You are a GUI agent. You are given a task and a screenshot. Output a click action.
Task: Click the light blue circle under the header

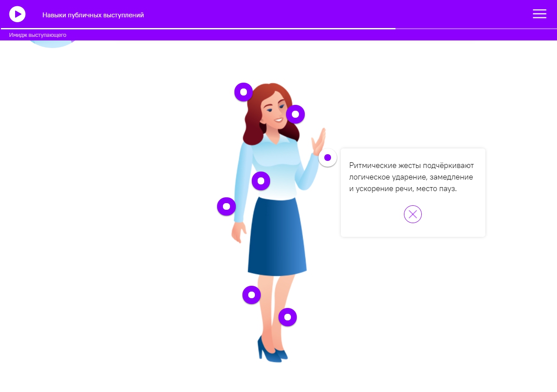(52, 44)
